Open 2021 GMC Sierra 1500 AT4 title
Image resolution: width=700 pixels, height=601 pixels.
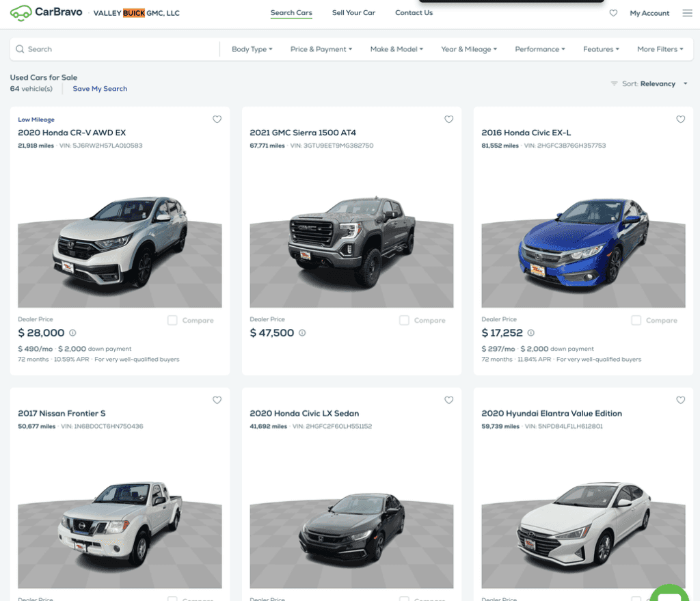pyautogui.click(x=303, y=133)
